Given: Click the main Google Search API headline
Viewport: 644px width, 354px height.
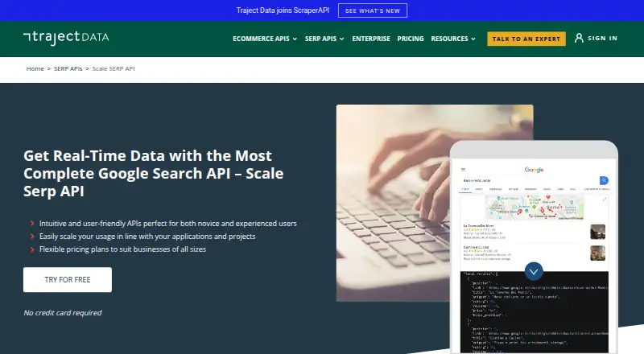Looking at the screenshot, I should tap(153, 173).
